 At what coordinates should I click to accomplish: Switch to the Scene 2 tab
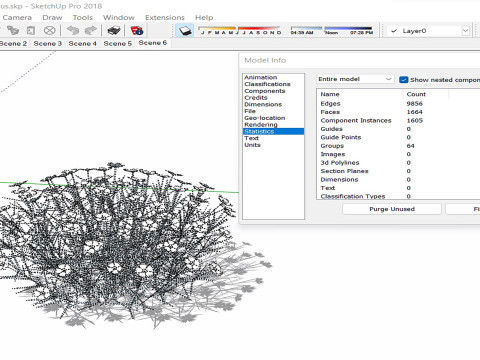tap(13, 43)
